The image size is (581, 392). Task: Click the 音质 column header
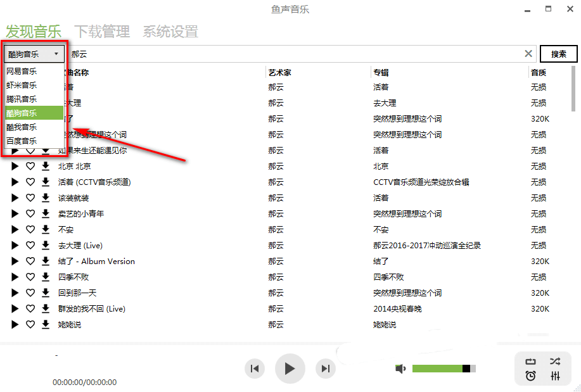539,73
